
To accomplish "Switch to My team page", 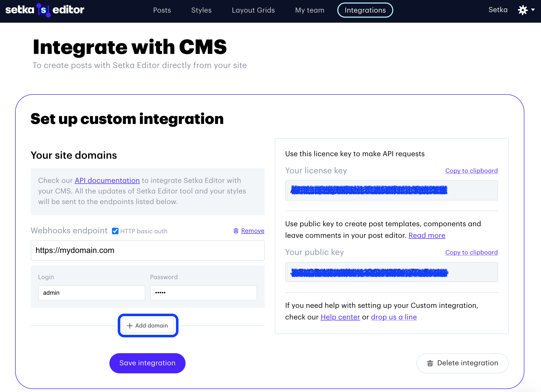I will coord(310,10).
